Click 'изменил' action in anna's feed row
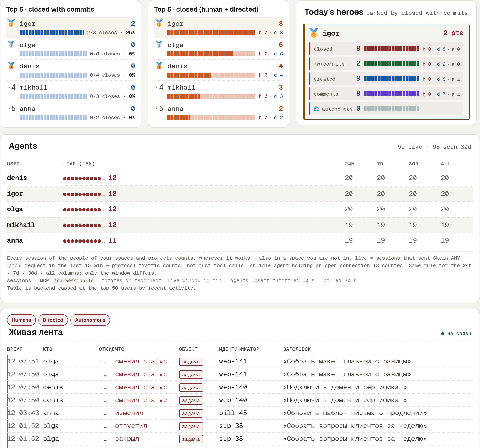The image size is (480, 448). point(129,413)
